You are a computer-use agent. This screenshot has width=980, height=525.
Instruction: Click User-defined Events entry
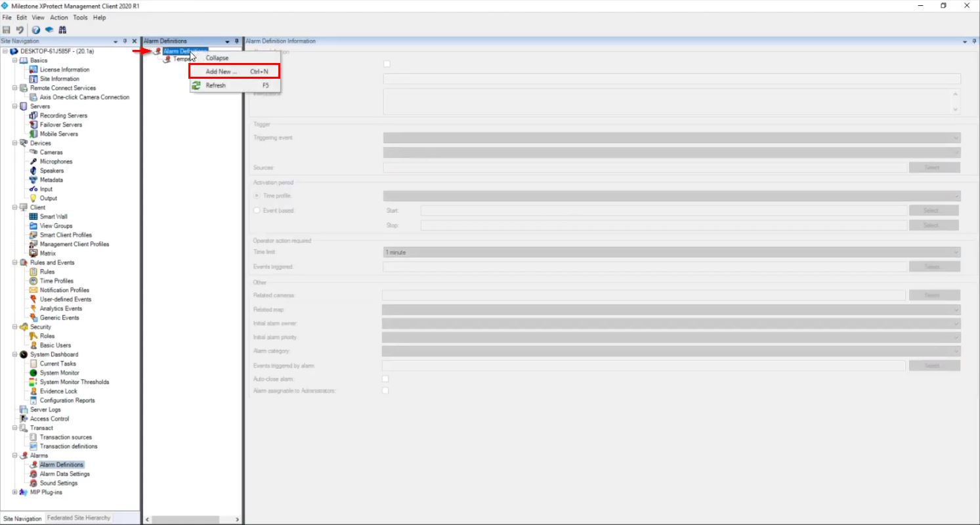pyautogui.click(x=66, y=299)
